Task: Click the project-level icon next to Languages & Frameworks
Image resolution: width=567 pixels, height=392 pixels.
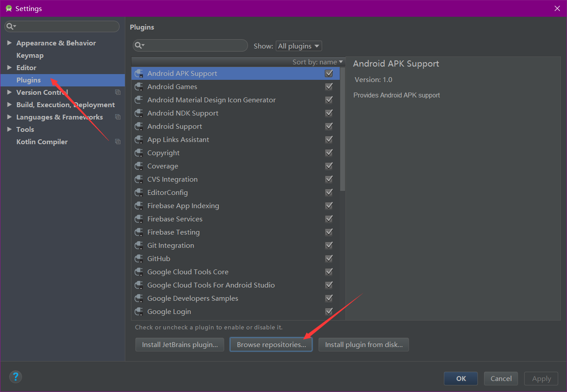Action: tap(118, 117)
